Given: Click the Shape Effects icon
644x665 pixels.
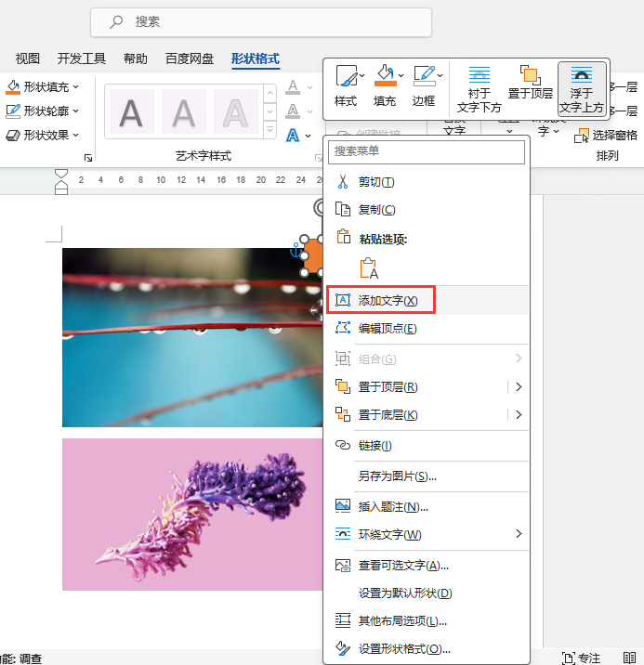Looking at the screenshot, I should pos(13,136).
